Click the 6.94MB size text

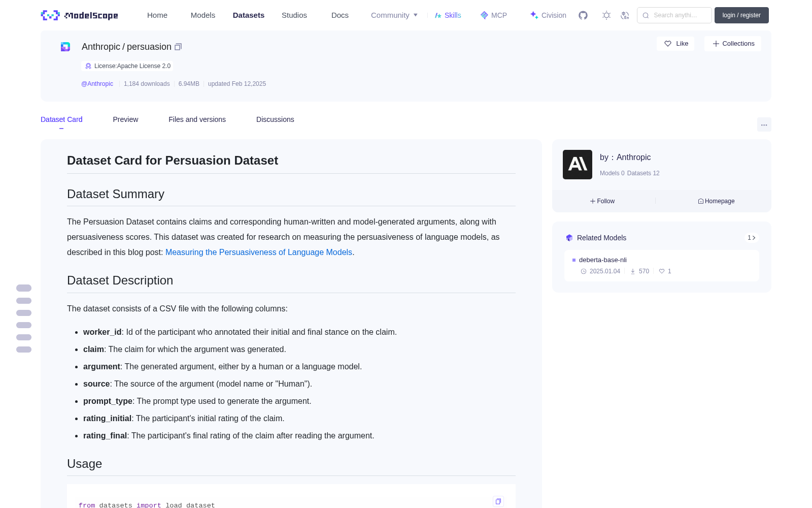(x=189, y=84)
